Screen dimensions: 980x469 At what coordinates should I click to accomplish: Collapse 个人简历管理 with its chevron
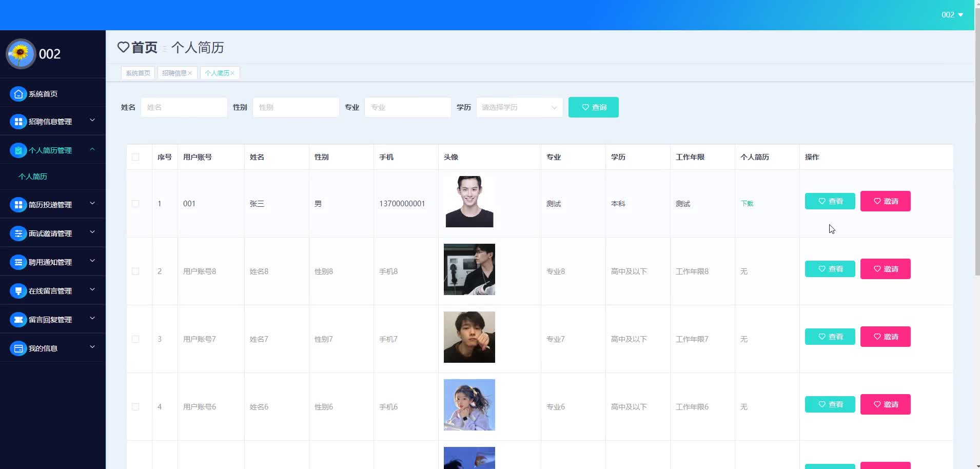point(92,149)
